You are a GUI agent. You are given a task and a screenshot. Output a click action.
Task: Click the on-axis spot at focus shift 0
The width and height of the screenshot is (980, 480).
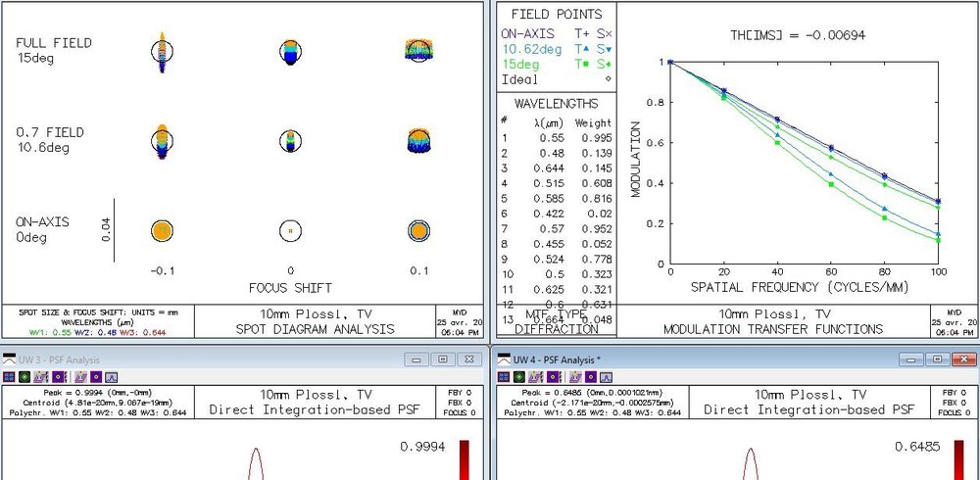291,230
